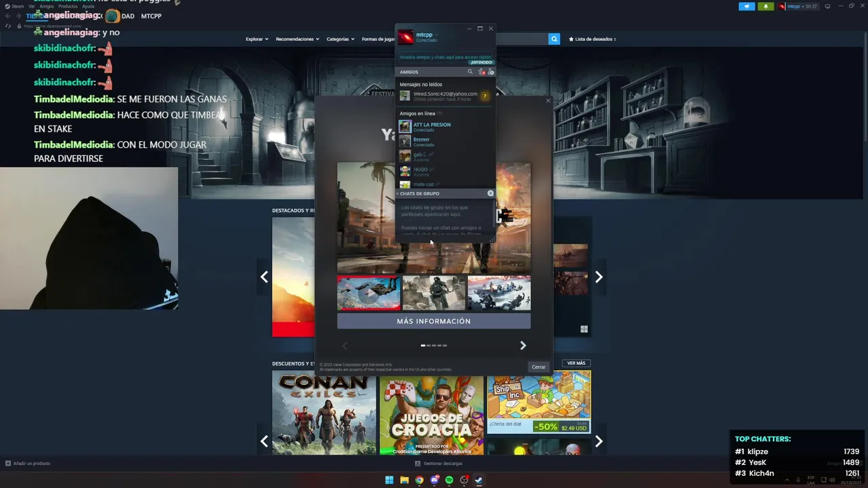Click the store search magnifier button
The height and width of the screenshot is (488, 868).
tap(554, 39)
